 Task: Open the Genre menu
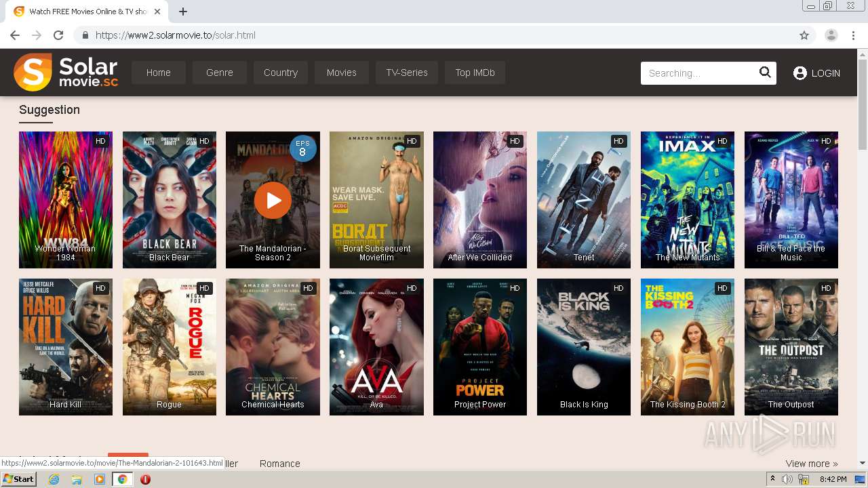[220, 73]
